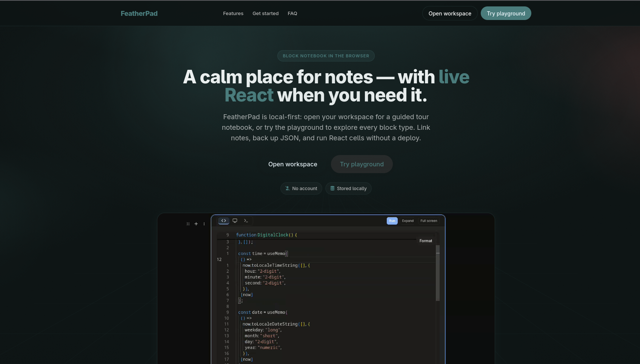Image resolution: width=640 pixels, height=364 pixels.
Task: Run the React code cell
Action: (392, 221)
